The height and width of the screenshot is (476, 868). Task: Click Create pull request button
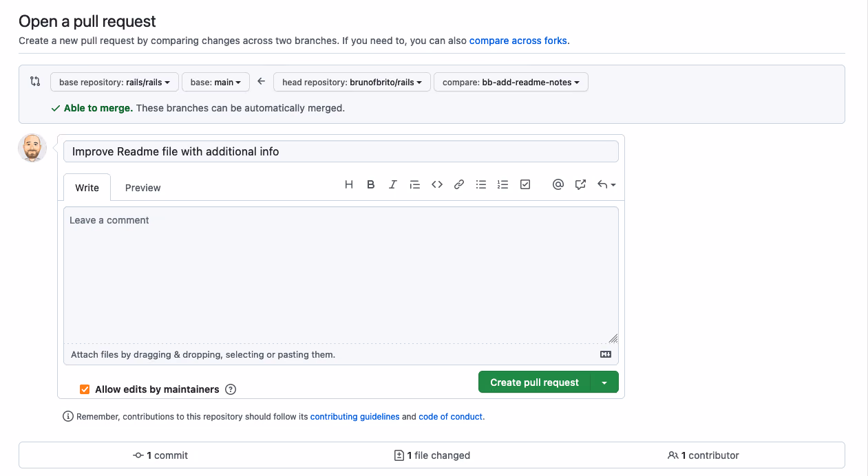(x=534, y=382)
